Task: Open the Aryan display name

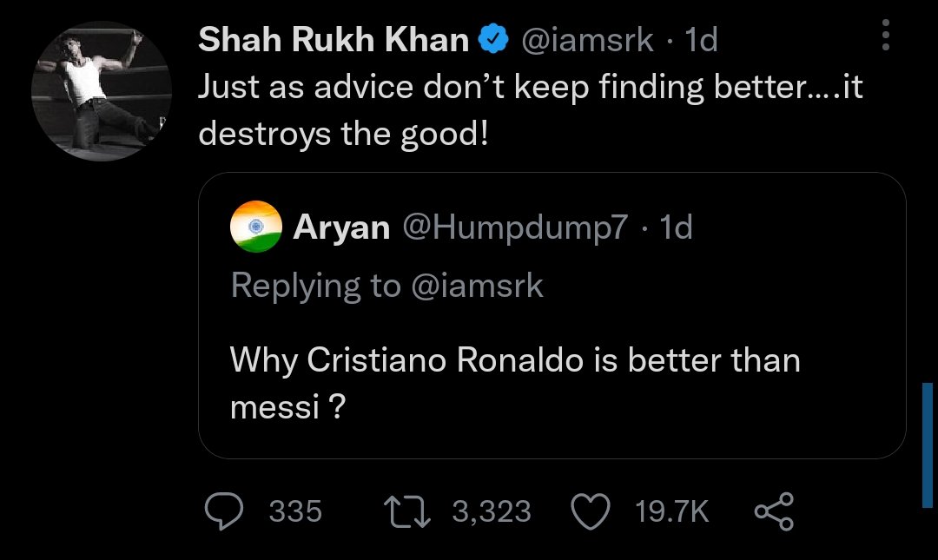Action: [x=341, y=227]
